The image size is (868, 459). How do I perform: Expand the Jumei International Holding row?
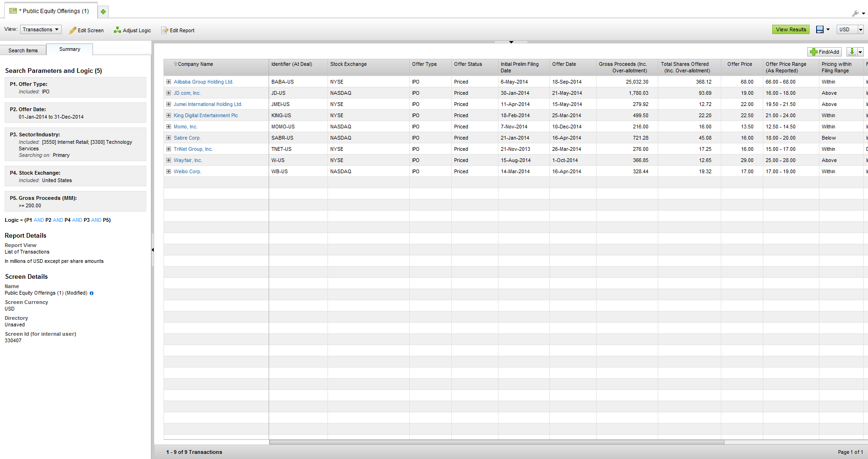(169, 104)
